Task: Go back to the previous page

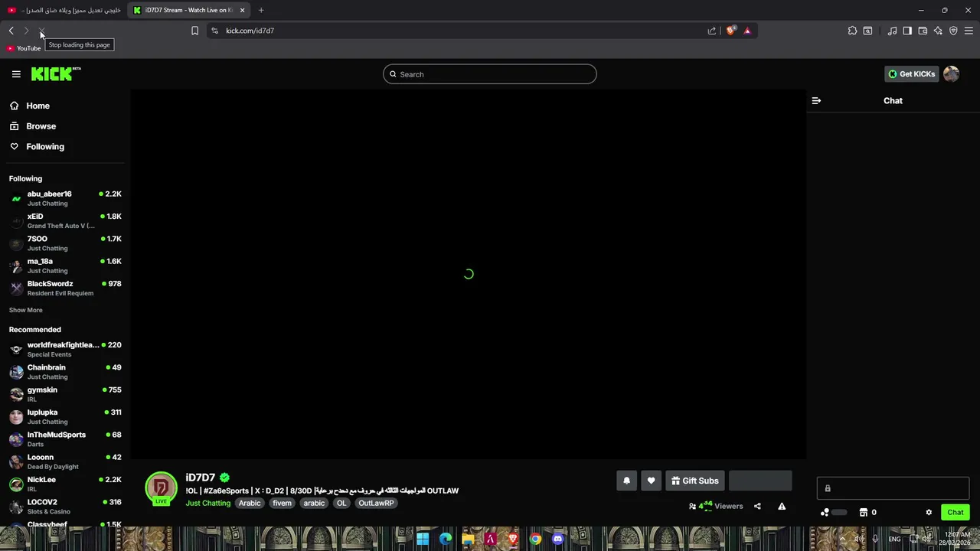Action: click(11, 31)
